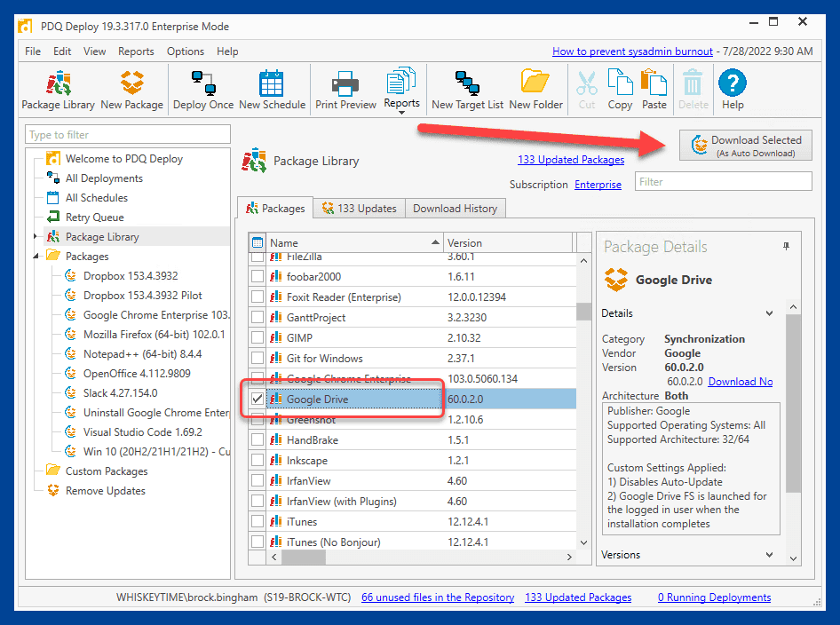Switch to the Download History tab
The width and height of the screenshot is (840, 625).
[456, 209]
